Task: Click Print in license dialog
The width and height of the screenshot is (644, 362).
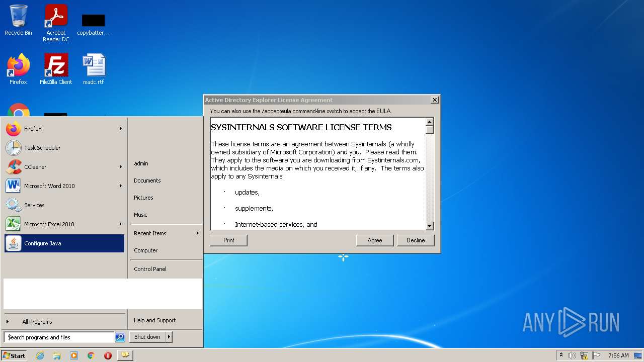Action: pyautogui.click(x=229, y=240)
